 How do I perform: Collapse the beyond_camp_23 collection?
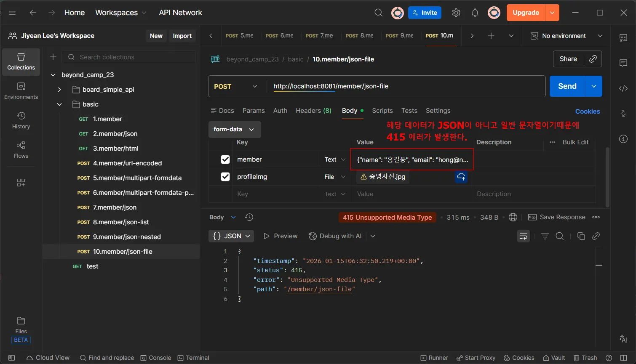(x=53, y=75)
